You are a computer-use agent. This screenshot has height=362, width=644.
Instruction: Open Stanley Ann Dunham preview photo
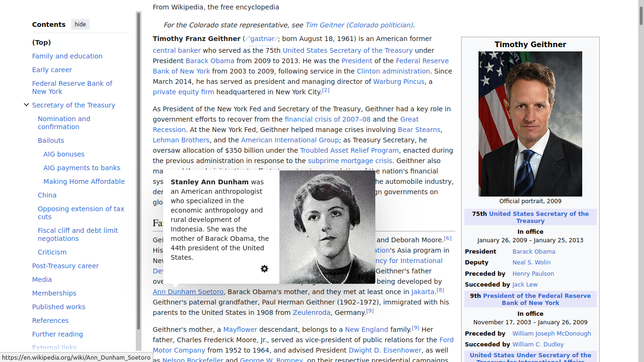coord(327,227)
